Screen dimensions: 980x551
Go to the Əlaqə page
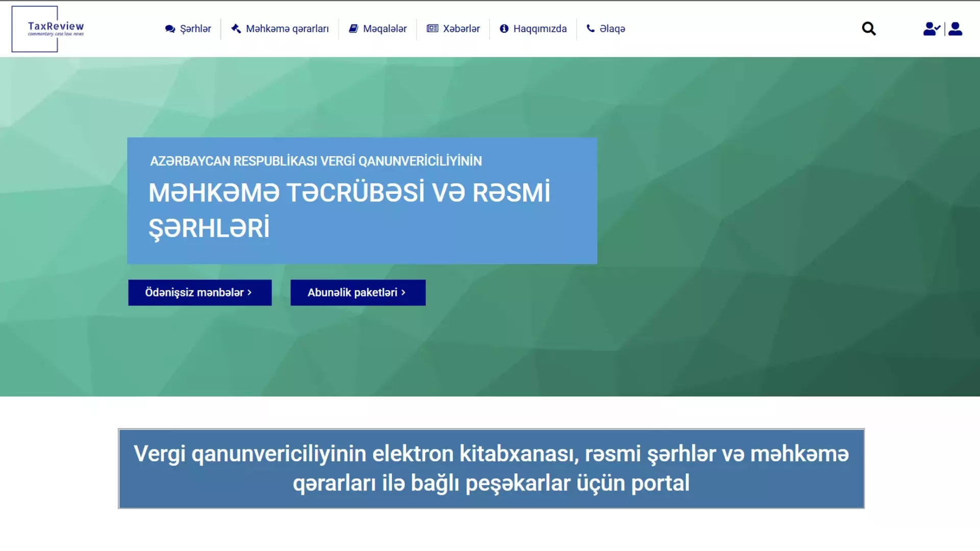[x=612, y=29]
